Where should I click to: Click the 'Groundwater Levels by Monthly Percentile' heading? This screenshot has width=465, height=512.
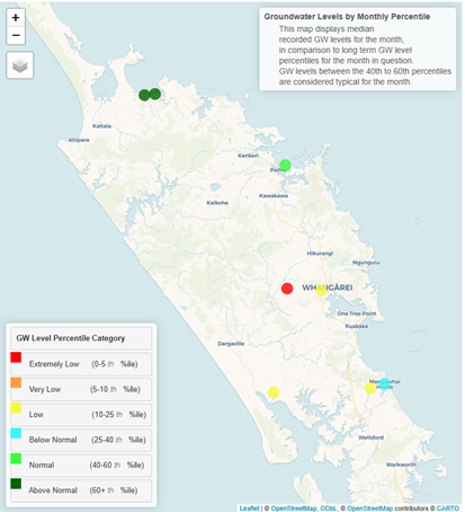(347, 17)
